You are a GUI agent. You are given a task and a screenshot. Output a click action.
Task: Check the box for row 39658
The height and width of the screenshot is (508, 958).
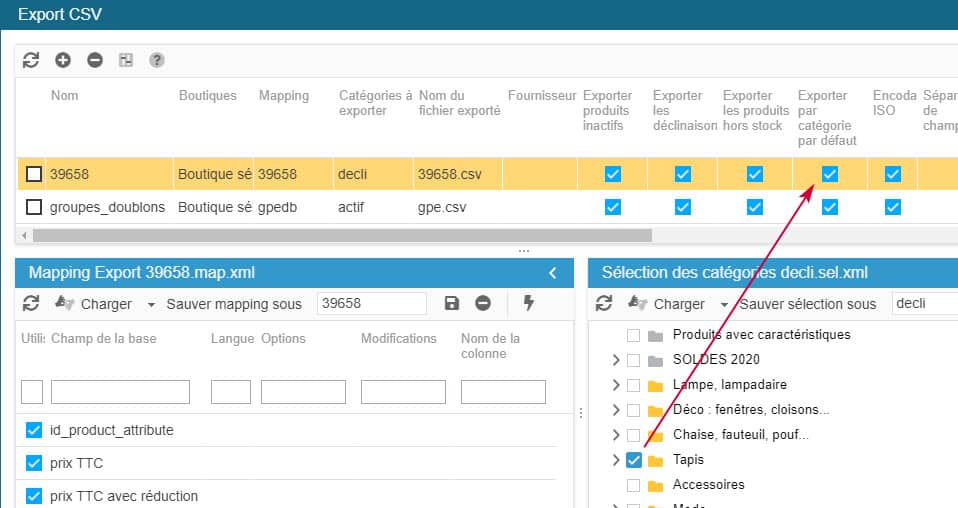pos(34,174)
